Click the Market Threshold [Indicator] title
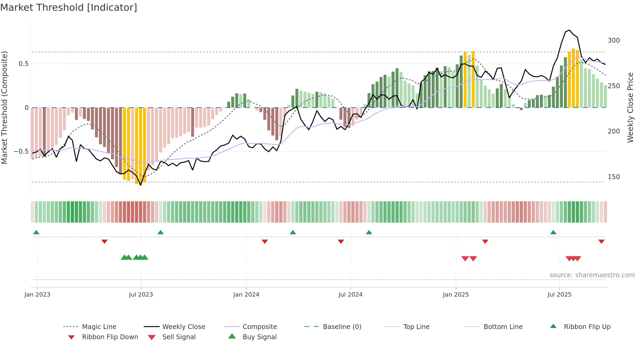644x362 pixels. [69, 8]
